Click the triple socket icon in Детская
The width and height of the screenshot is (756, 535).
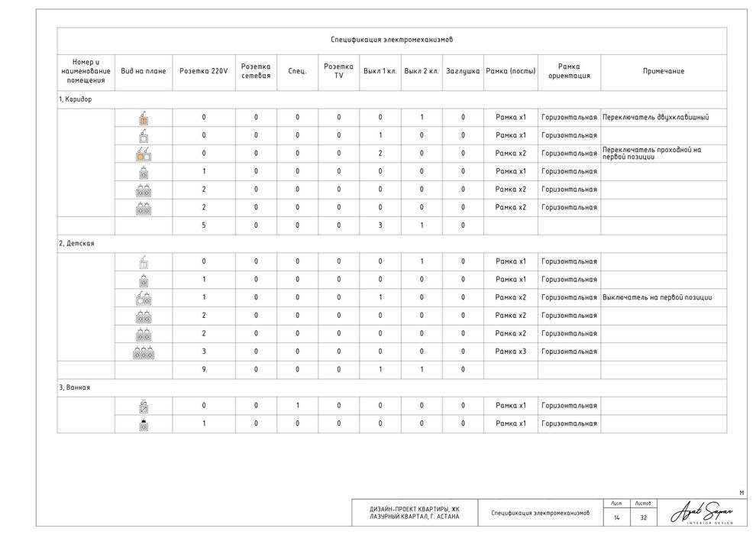144,352
